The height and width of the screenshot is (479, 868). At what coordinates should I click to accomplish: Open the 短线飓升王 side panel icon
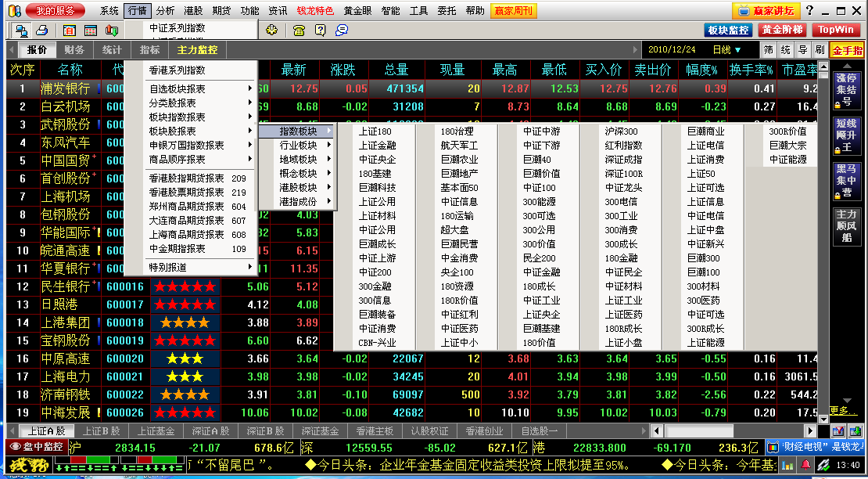tap(847, 136)
